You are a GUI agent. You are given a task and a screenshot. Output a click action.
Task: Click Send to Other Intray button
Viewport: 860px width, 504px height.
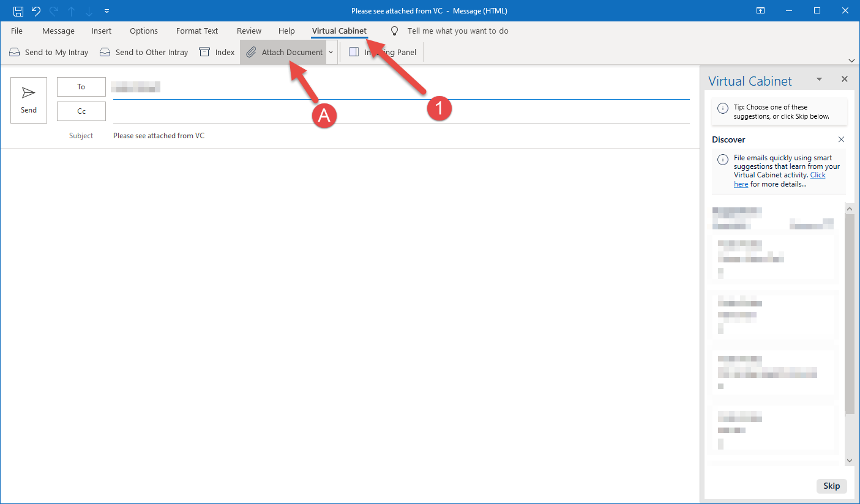coord(143,52)
